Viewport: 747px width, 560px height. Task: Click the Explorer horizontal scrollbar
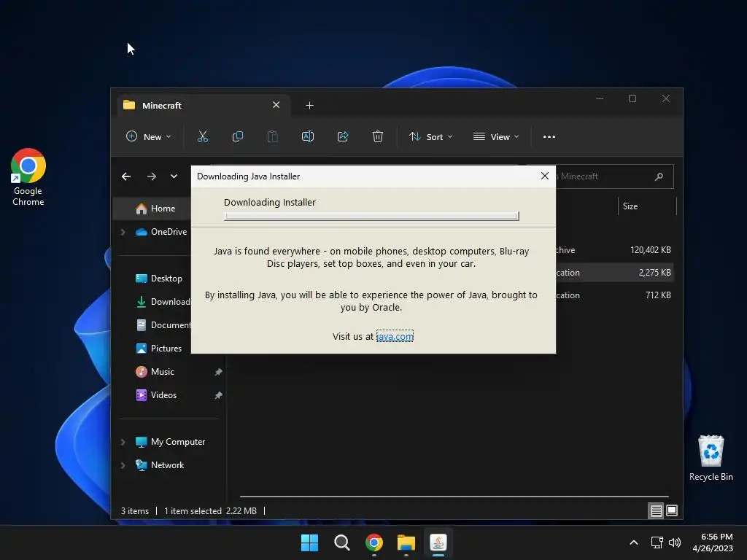[x=454, y=496]
